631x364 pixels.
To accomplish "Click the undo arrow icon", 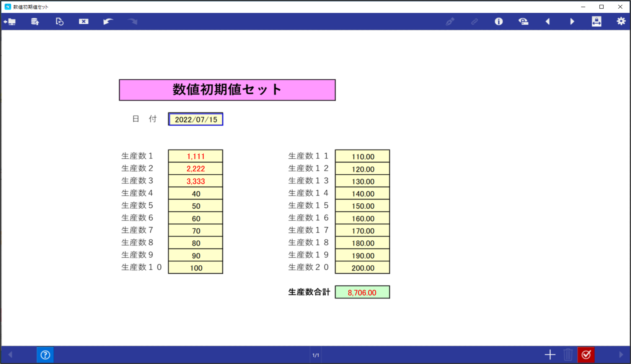I will click(x=108, y=21).
